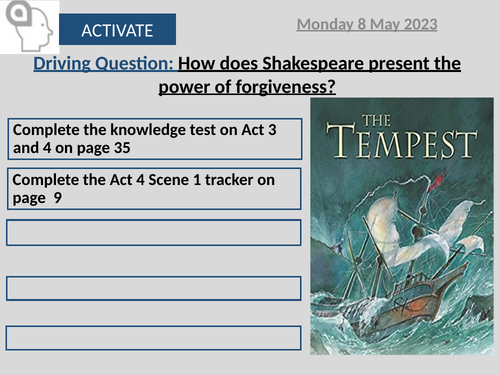Viewport: 500px width, 375px height.
Task: Click the word 'THE' on book cover
Action: tap(377, 120)
